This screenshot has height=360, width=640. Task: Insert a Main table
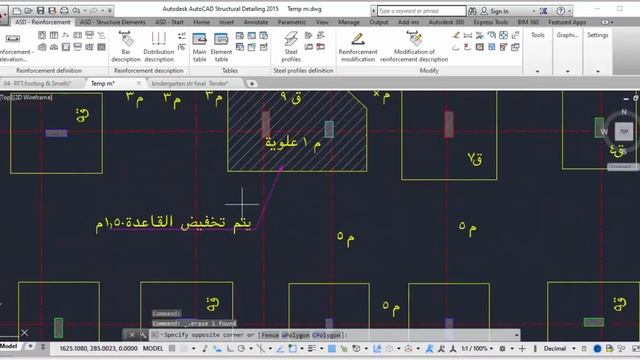pos(199,47)
